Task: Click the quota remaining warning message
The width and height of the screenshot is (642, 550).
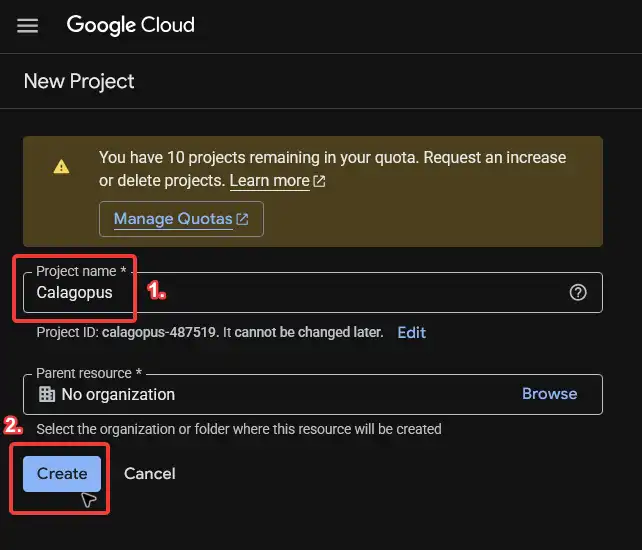Action: [x=332, y=158]
